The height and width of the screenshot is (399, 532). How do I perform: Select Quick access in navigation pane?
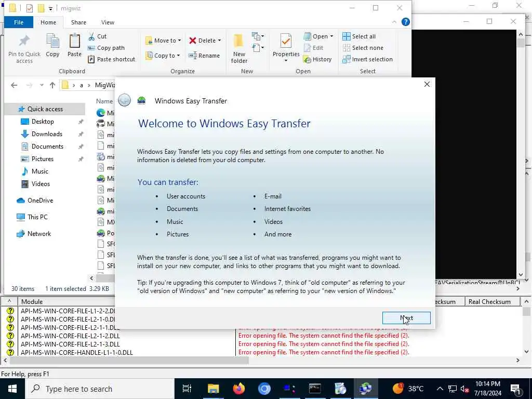[45, 109]
